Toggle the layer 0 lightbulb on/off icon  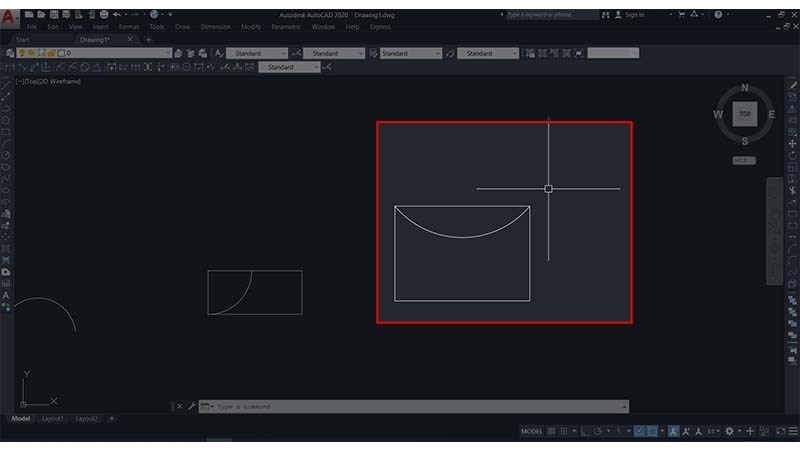tap(21, 53)
